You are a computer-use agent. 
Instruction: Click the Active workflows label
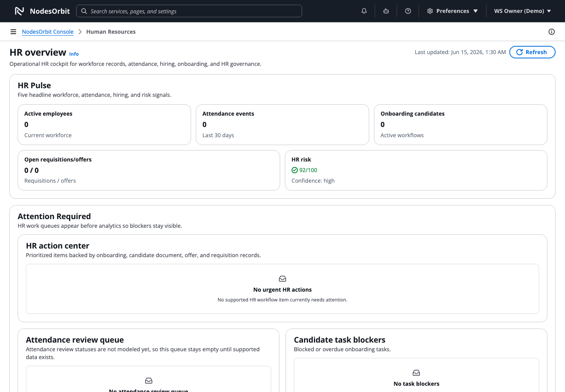402,135
